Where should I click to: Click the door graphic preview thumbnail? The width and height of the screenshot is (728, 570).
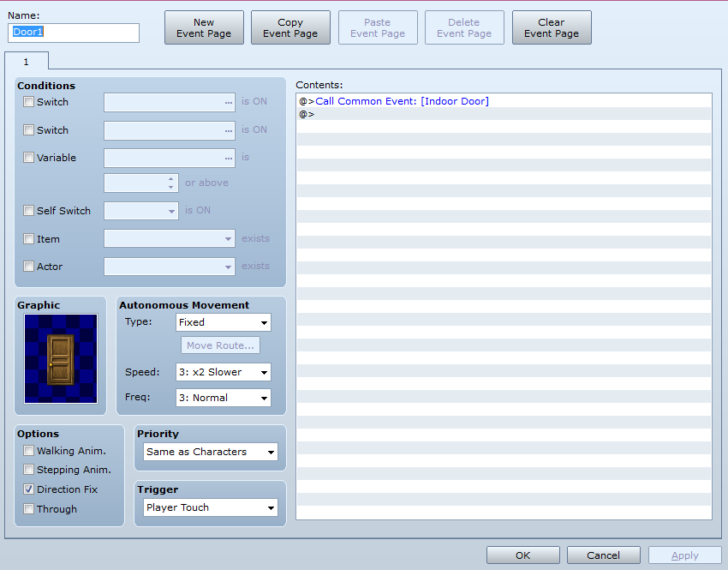pyautogui.click(x=61, y=358)
